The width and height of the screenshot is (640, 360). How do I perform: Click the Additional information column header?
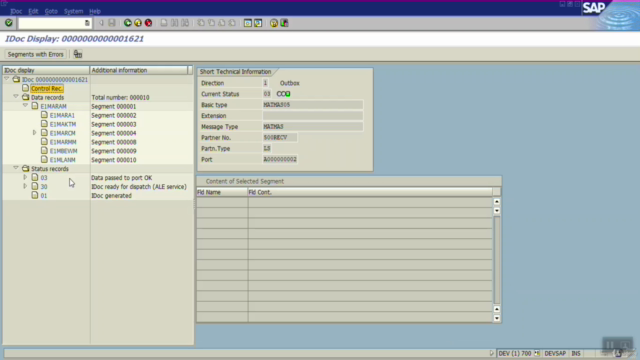coord(138,70)
